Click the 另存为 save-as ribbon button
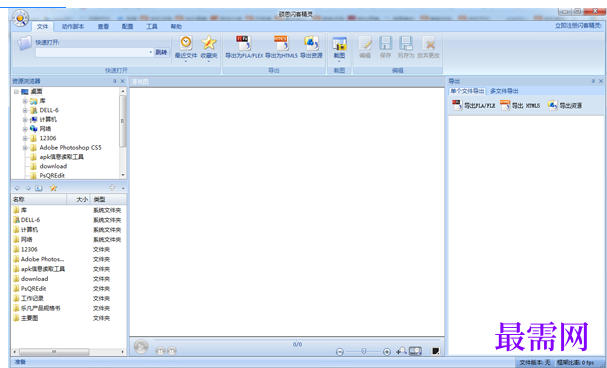This screenshot has width=607, height=368. [406, 47]
